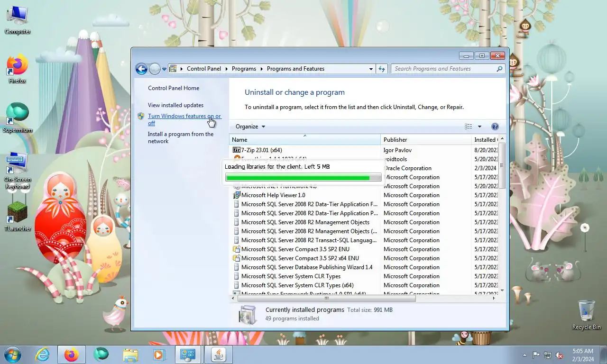Open Internet Explorer from the taskbar

click(42, 354)
